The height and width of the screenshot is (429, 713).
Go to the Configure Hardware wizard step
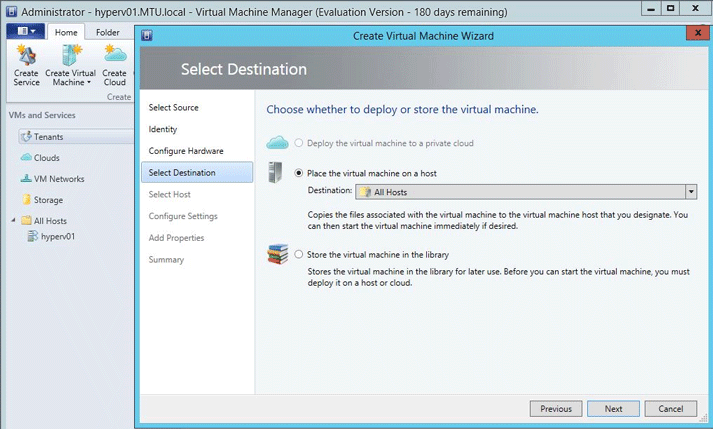pyautogui.click(x=186, y=151)
